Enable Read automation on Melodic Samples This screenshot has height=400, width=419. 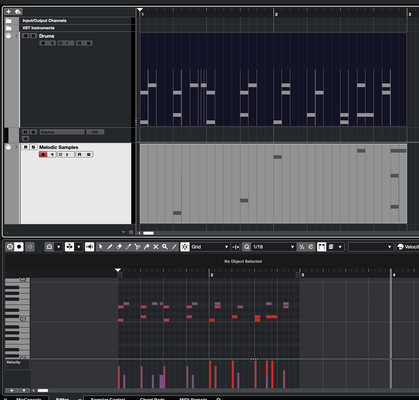[79, 154]
